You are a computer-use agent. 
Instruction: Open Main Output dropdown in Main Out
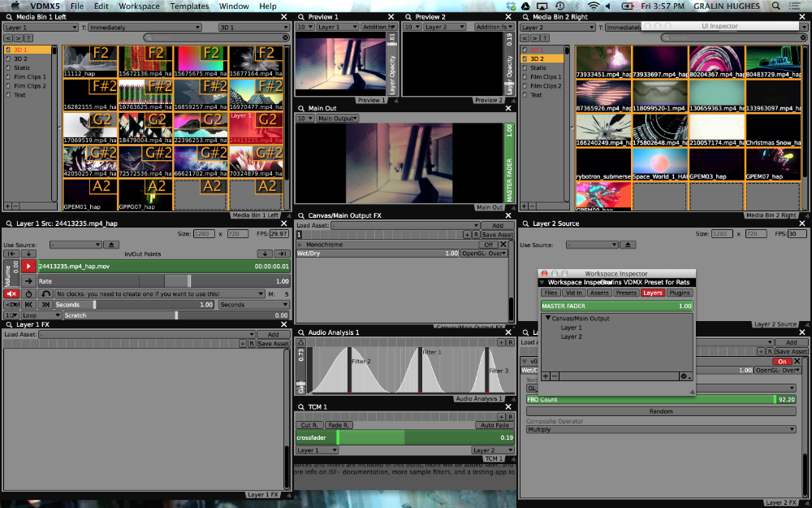point(338,118)
